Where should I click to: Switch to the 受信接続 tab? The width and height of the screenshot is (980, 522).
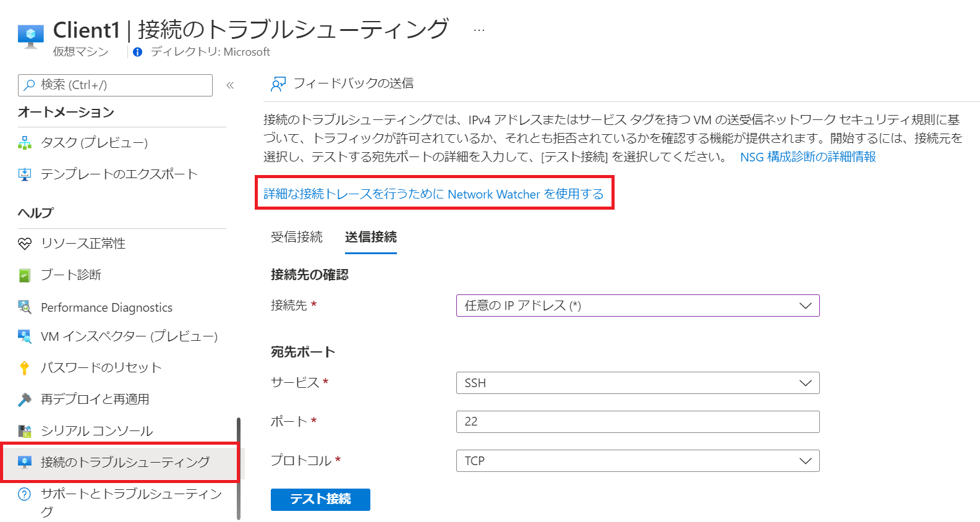click(297, 237)
